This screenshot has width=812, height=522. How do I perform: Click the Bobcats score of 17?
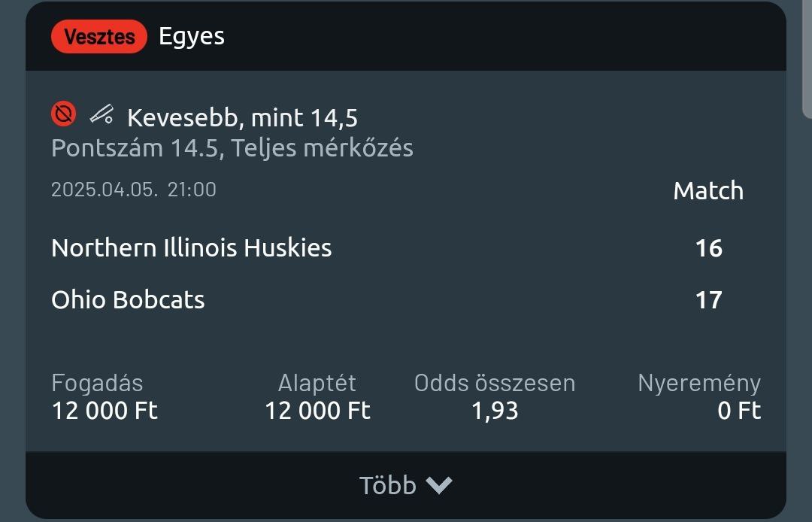coord(708,299)
